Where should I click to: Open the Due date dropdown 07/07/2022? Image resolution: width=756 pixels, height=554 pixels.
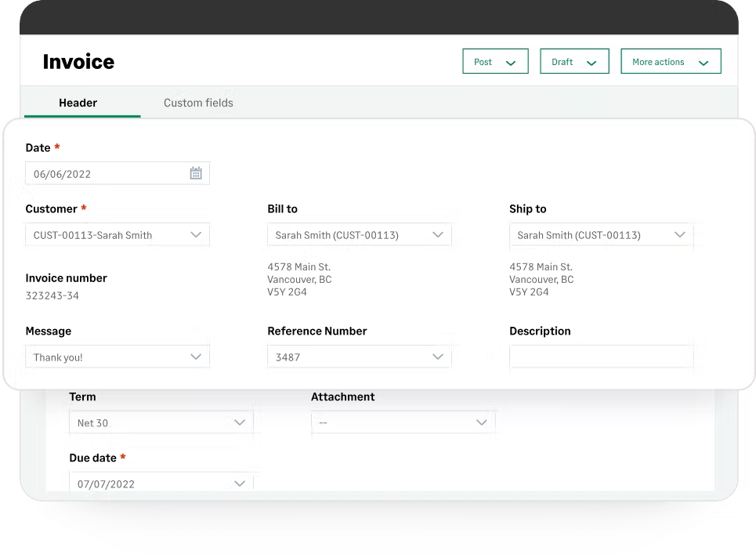click(x=161, y=483)
